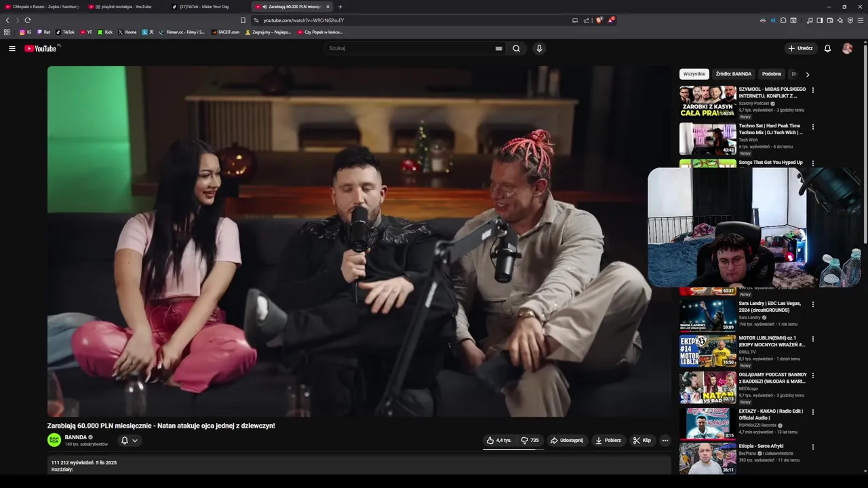Open EXTAZY - KAKAO video thumbnail
The width and height of the screenshot is (868, 488).
(708, 424)
